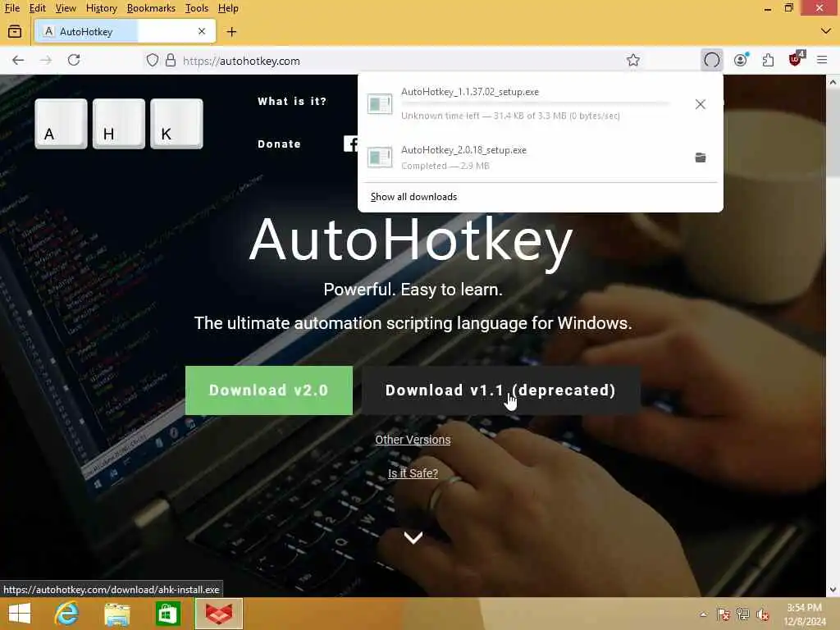
Task: Open a new tab with the plus button
Action: 231,32
